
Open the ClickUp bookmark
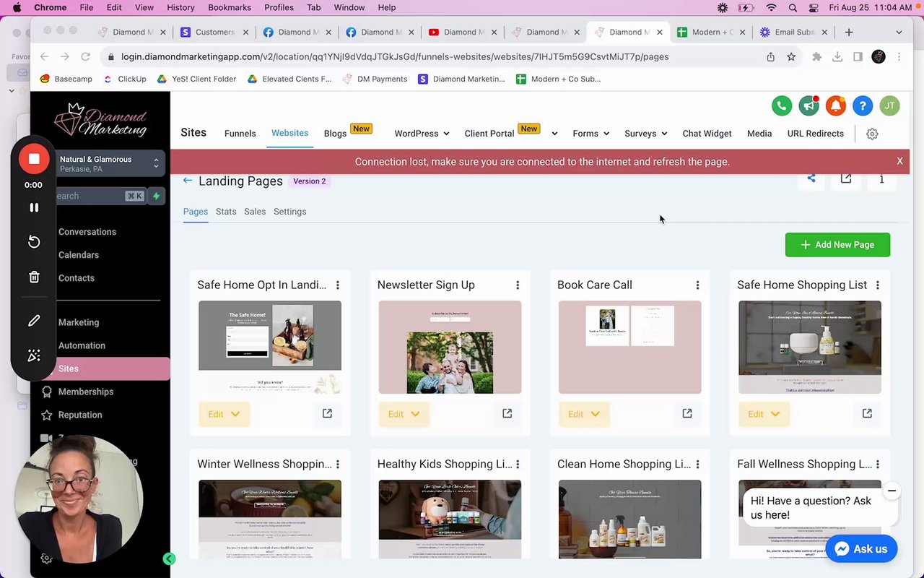pyautogui.click(x=124, y=79)
